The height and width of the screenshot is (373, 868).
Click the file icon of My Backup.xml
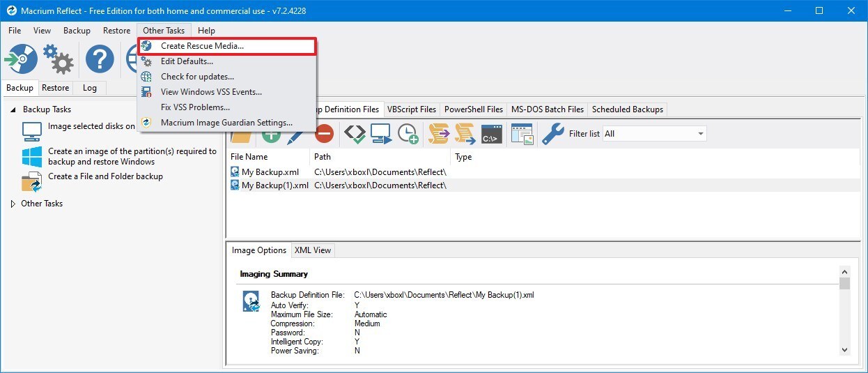tap(235, 172)
